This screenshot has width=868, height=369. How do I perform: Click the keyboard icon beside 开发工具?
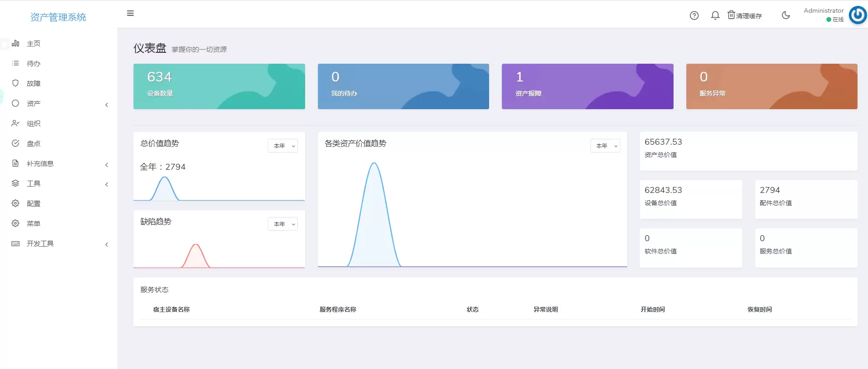[15, 243]
